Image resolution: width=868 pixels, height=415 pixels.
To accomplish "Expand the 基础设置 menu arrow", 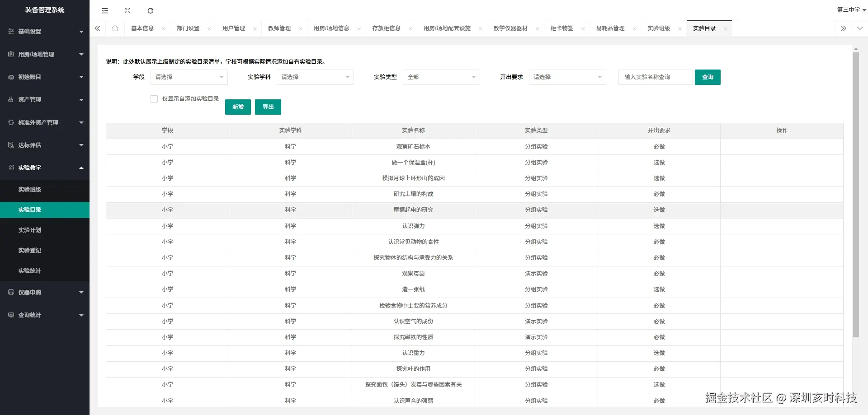I will tap(81, 32).
